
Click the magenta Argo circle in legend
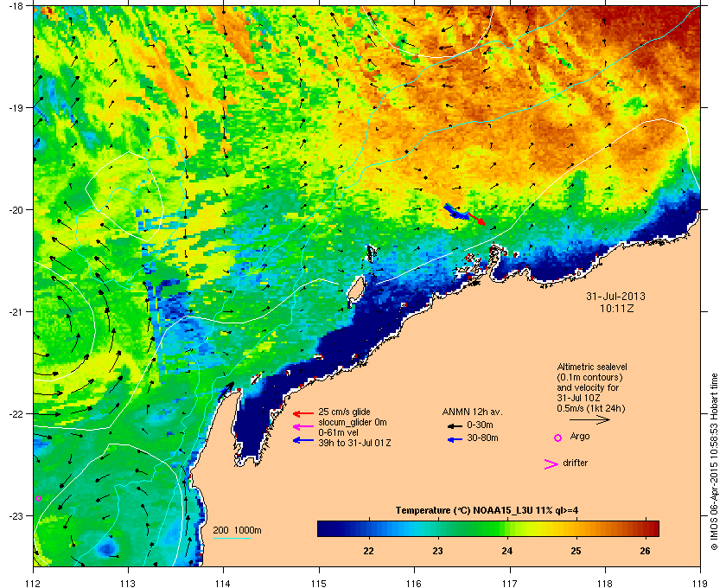tap(558, 438)
